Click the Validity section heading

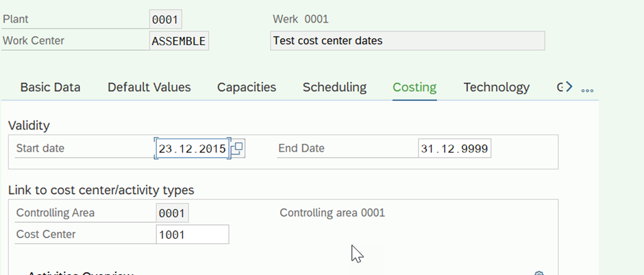(x=29, y=125)
